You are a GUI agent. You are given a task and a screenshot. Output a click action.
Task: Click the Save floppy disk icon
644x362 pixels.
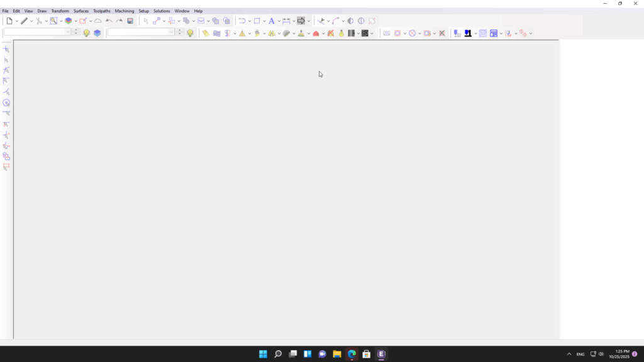[x=130, y=21]
